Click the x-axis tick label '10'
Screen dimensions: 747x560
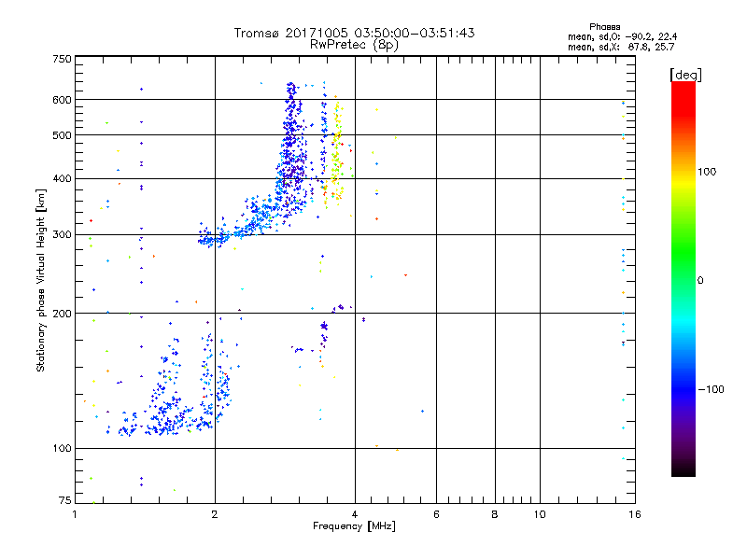540,514
